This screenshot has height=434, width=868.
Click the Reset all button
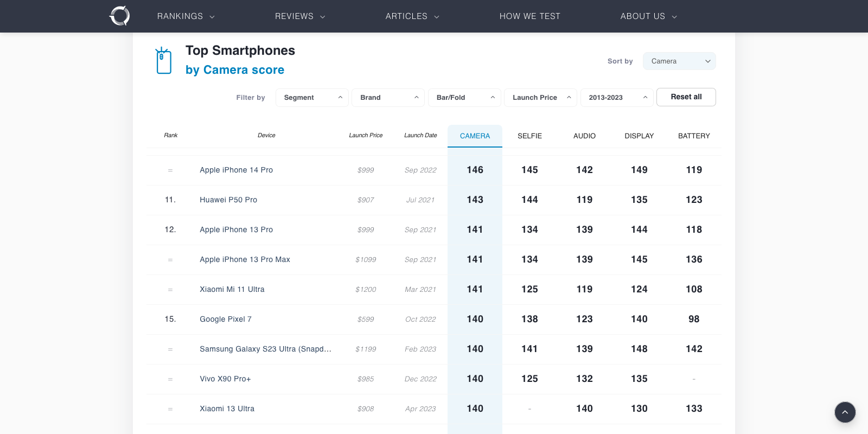686,97
